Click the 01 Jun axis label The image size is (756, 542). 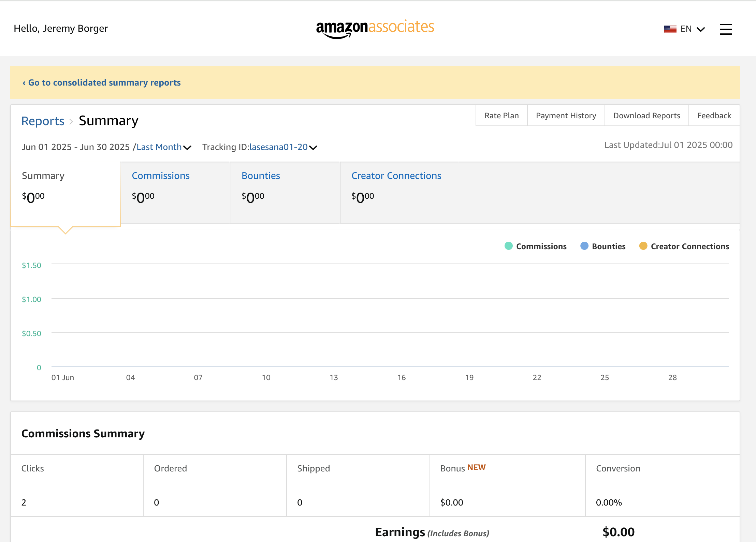pos(63,377)
